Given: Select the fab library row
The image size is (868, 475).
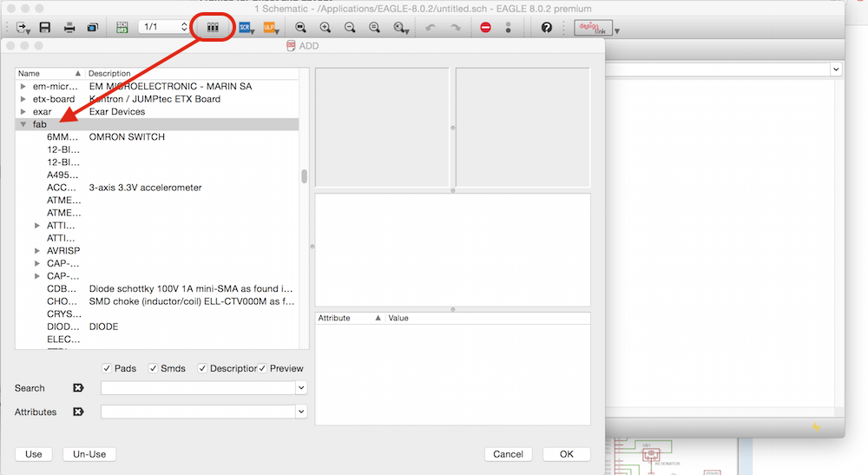Looking at the screenshot, I should [157, 124].
